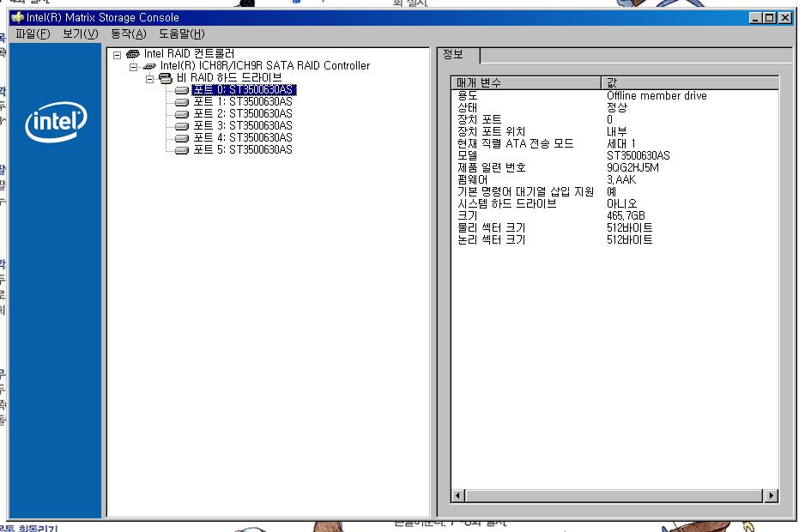The image size is (811, 532).
Task: Click the 값 column header
Action: 690,82
